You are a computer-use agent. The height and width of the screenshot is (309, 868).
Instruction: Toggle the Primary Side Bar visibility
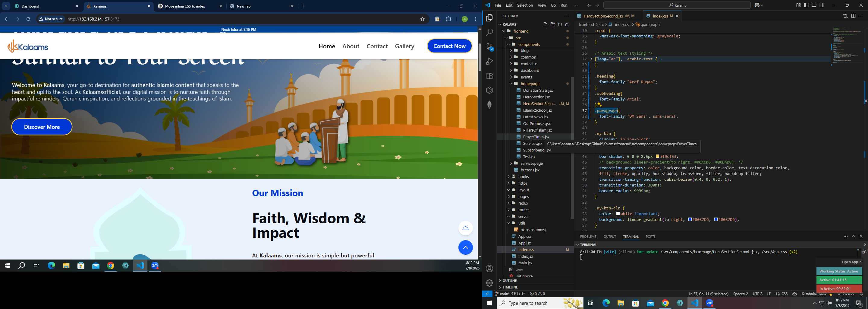806,5
